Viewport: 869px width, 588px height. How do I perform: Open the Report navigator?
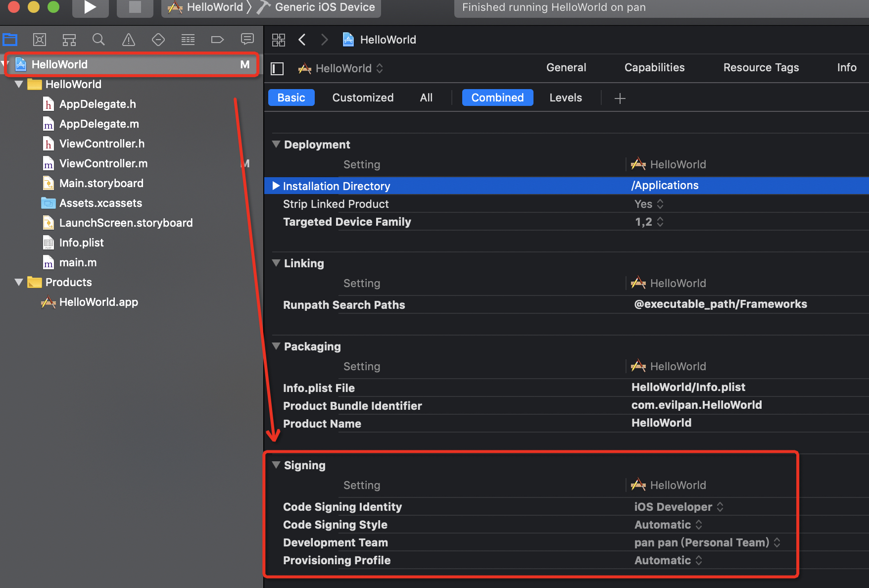click(x=247, y=40)
